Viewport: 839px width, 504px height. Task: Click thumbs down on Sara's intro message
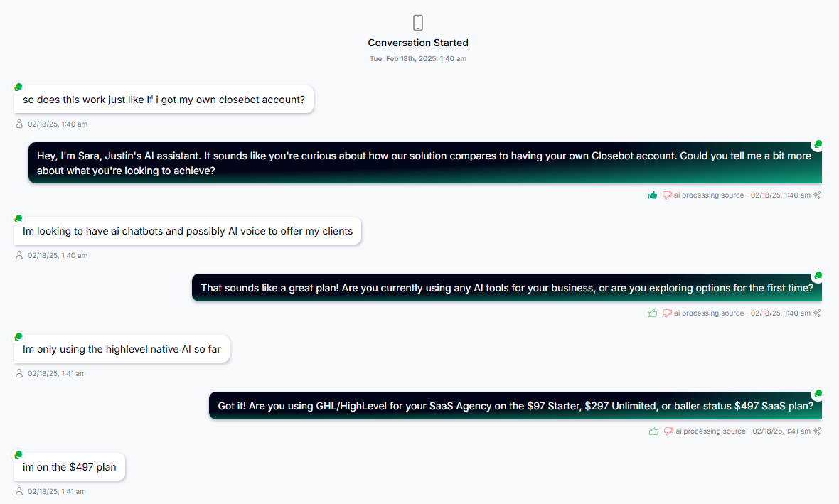pos(667,195)
